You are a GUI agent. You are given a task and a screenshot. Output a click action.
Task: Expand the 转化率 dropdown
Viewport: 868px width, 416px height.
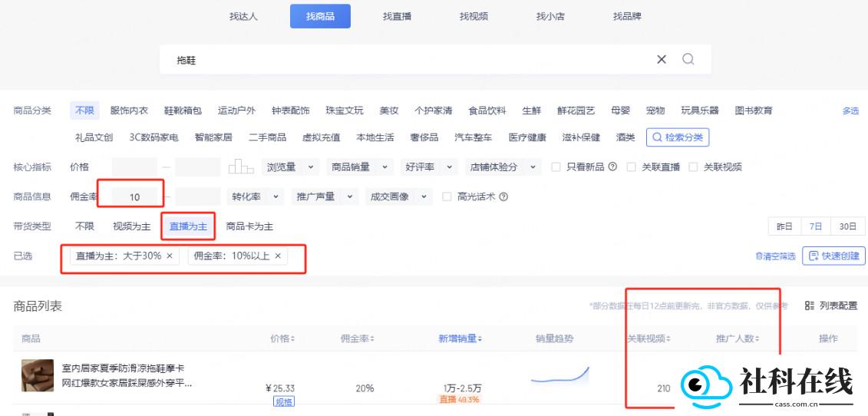click(256, 196)
